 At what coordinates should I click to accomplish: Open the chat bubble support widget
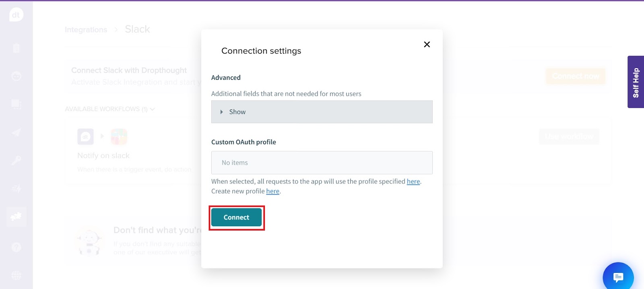pos(618,277)
